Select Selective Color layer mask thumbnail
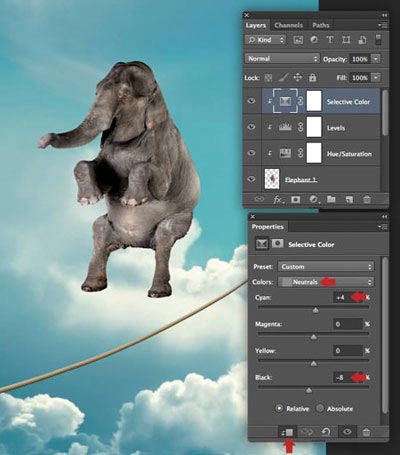This screenshot has width=400, height=455. click(x=314, y=101)
